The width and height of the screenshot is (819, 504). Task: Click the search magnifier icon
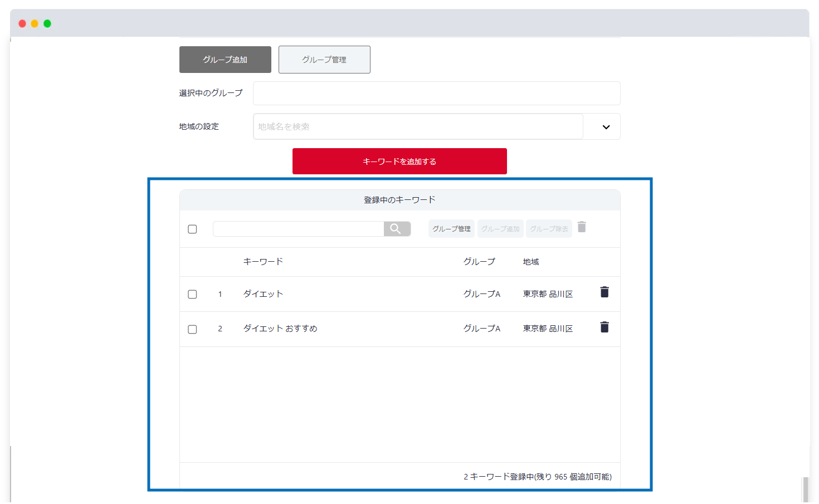point(397,228)
